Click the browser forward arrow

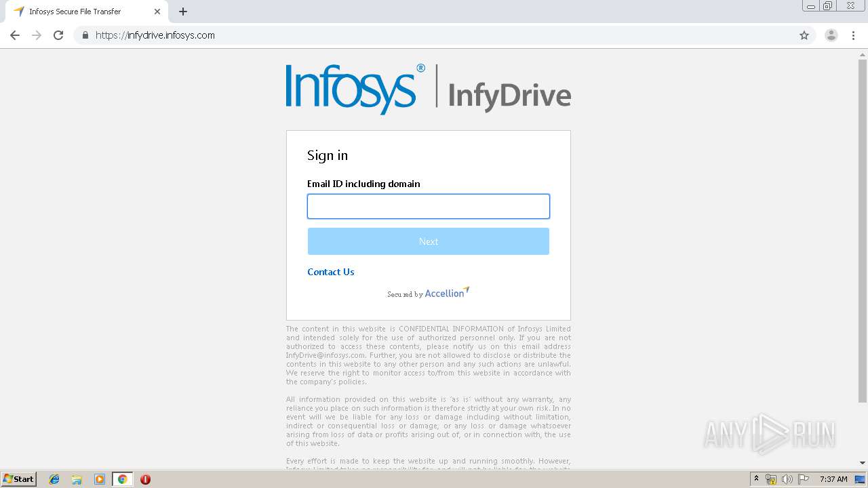[37, 35]
